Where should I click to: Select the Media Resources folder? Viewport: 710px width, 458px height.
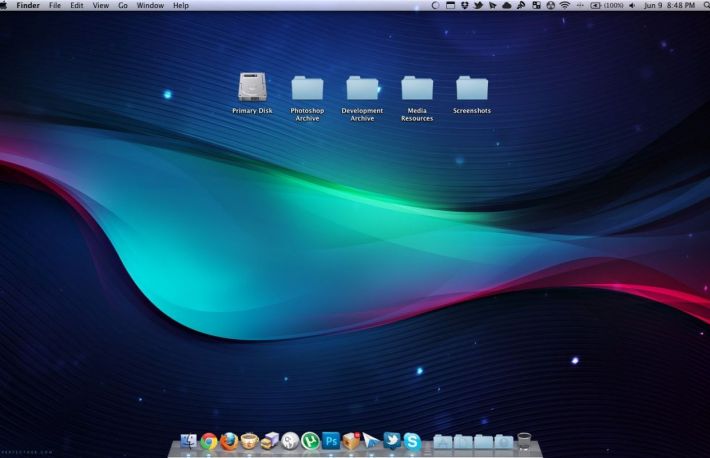click(417, 88)
